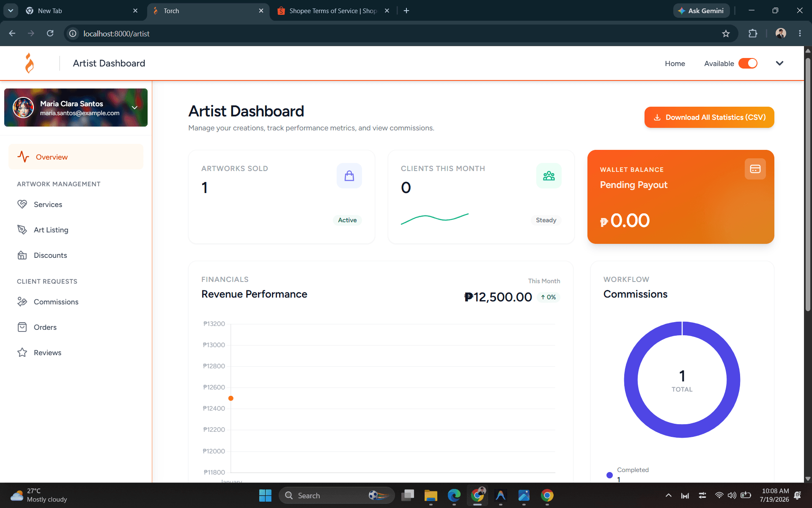Screen dimensions: 812x508
Task: Click the Services handshake-heart icon
Action: pyautogui.click(x=22, y=204)
